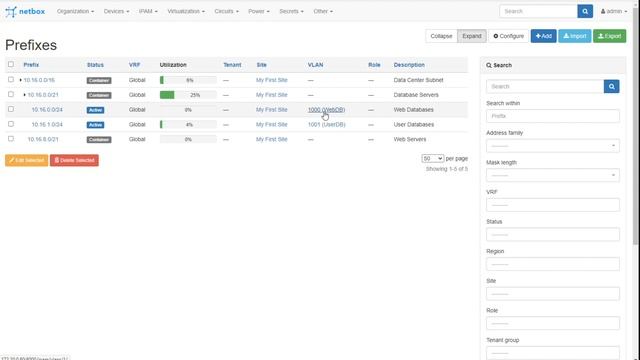Screen dimensions: 640x360
Task: Click Delete Selected button
Action: pos(74,160)
